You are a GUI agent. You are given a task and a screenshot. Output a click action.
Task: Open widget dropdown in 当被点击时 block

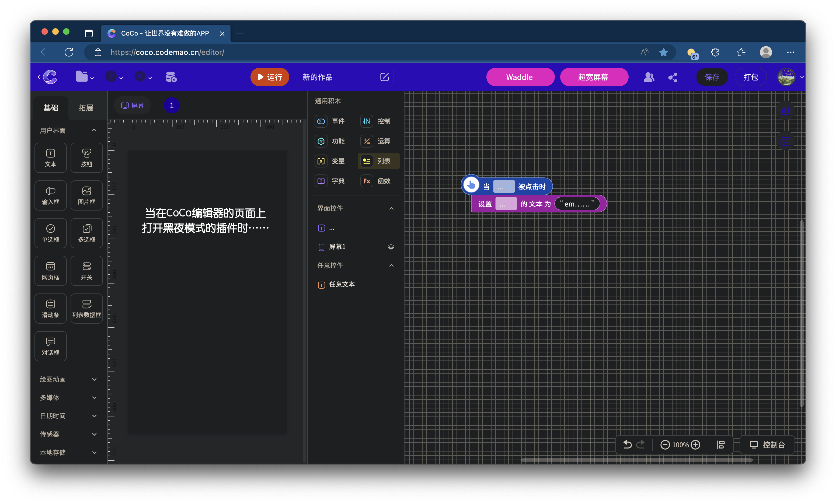coord(504,187)
